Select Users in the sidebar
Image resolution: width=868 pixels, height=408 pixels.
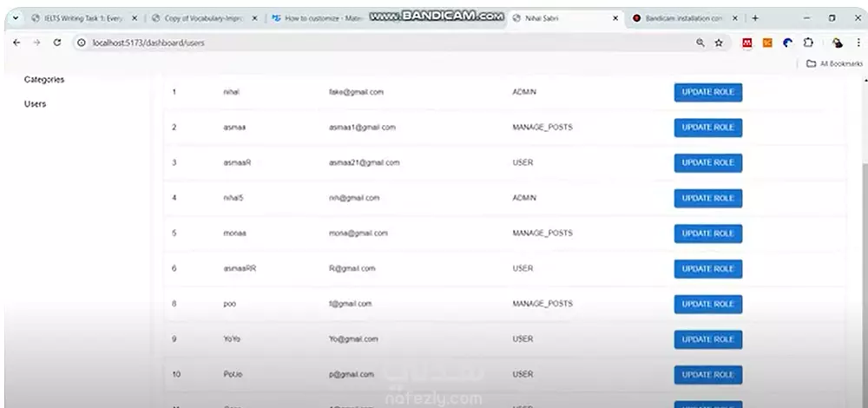pos(35,104)
